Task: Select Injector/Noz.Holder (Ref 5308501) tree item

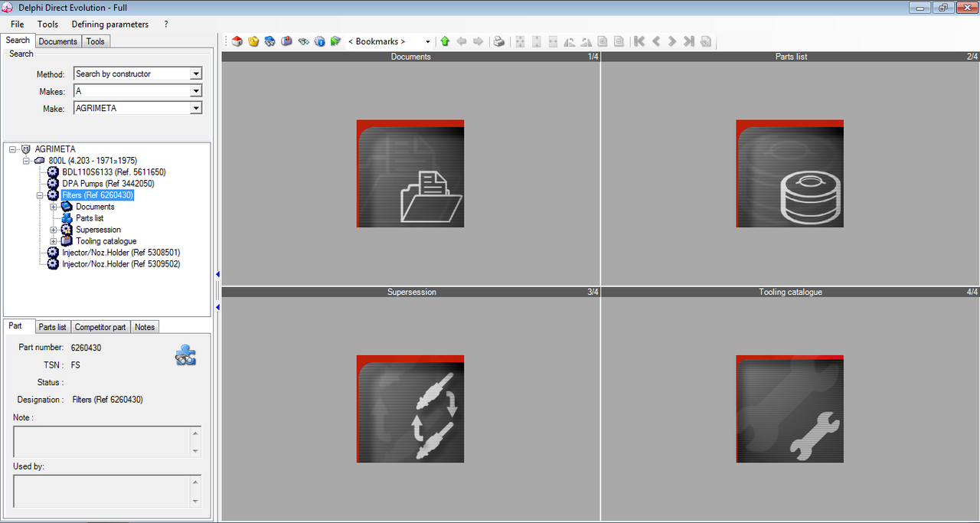Action: pyautogui.click(x=121, y=252)
